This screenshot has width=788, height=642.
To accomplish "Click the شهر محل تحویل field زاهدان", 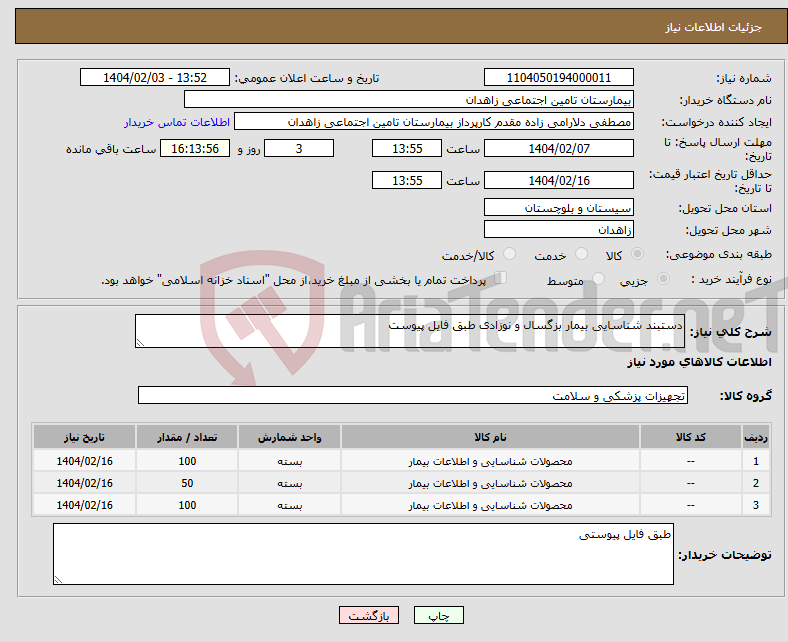I will (x=558, y=230).
